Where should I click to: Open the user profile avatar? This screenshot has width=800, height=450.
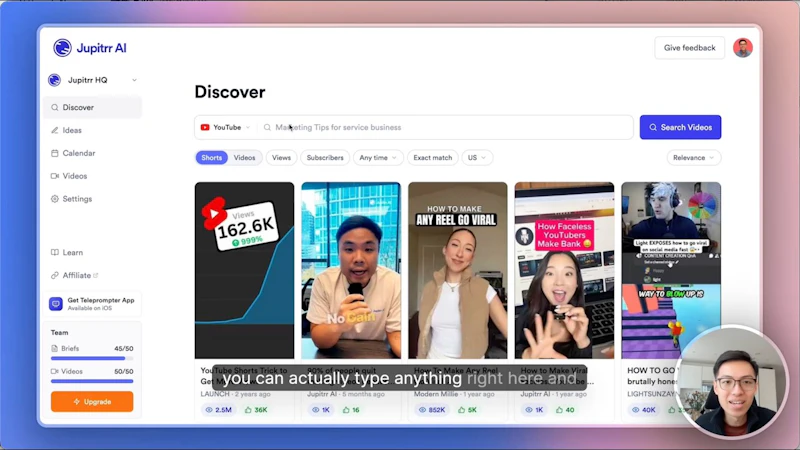pyautogui.click(x=742, y=48)
